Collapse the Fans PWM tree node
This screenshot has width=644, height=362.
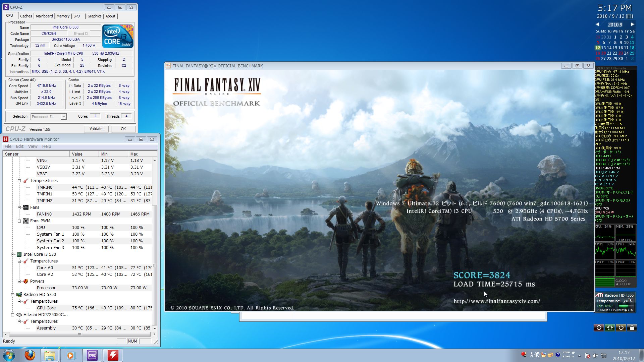pyautogui.click(x=19, y=221)
